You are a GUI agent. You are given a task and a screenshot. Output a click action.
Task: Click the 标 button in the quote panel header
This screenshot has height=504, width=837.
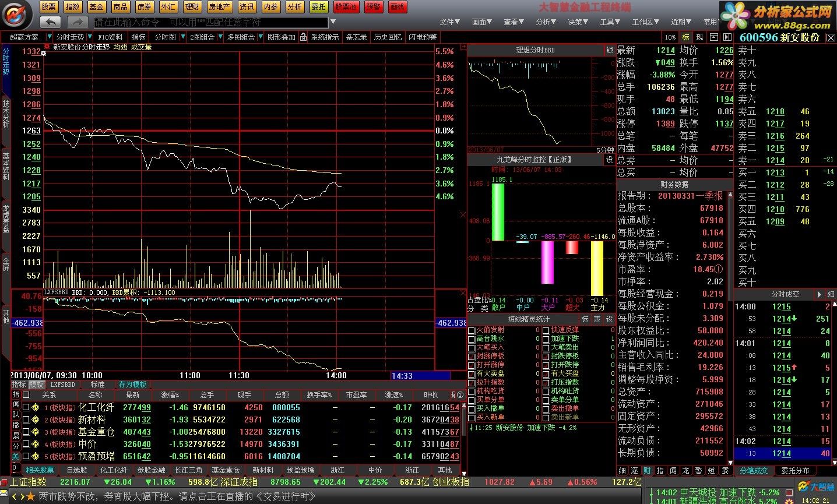click(686, 37)
